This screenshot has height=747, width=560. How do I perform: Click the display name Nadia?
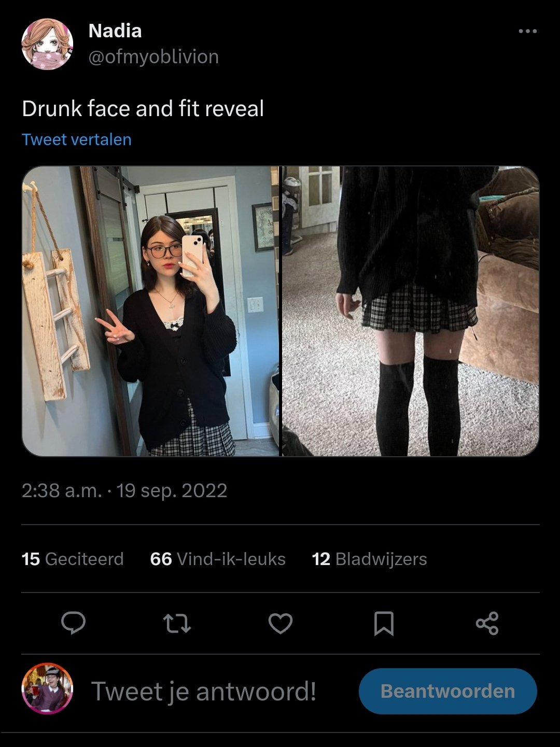115,31
